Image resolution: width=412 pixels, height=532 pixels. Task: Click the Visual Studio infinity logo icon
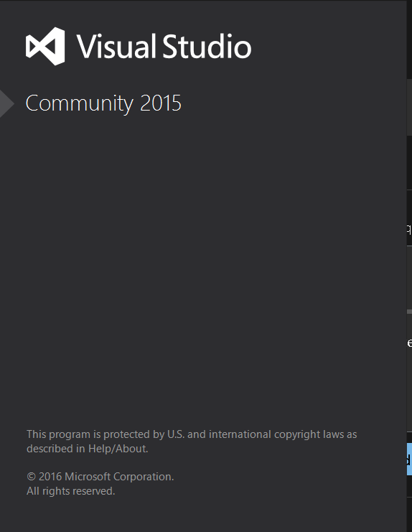point(45,46)
